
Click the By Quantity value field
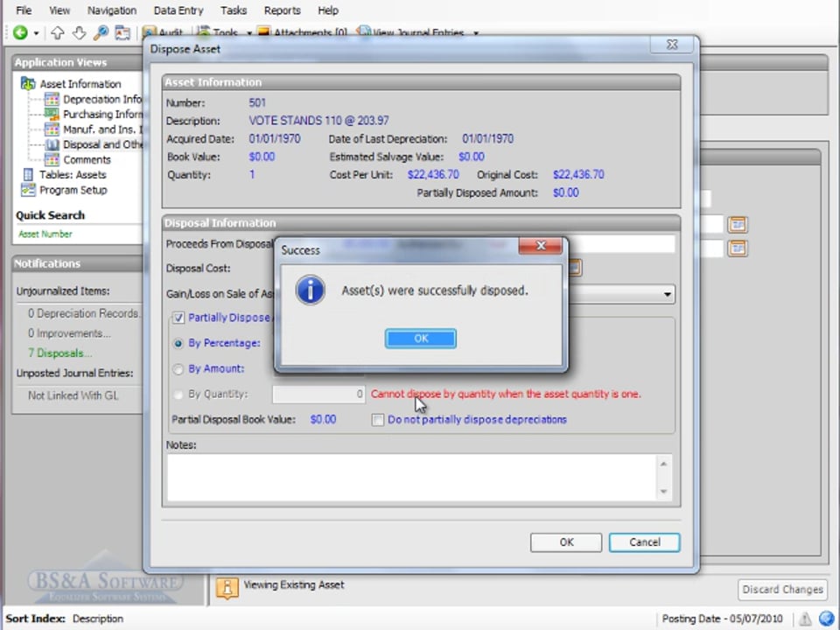[x=318, y=395]
